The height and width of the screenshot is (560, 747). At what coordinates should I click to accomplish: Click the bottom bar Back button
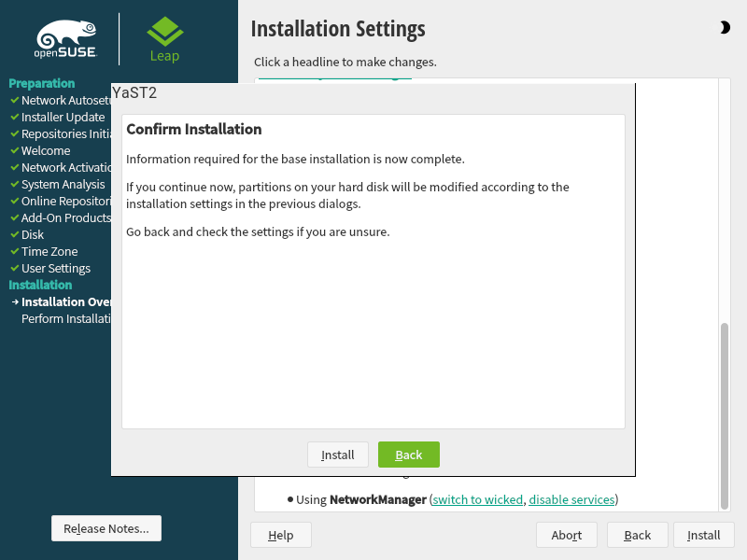click(x=638, y=535)
